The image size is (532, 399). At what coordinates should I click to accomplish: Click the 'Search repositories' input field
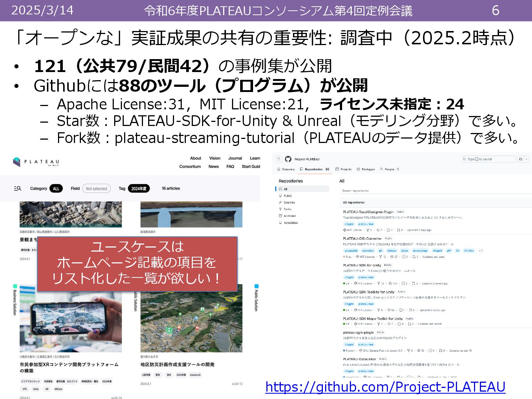click(x=435, y=191)
